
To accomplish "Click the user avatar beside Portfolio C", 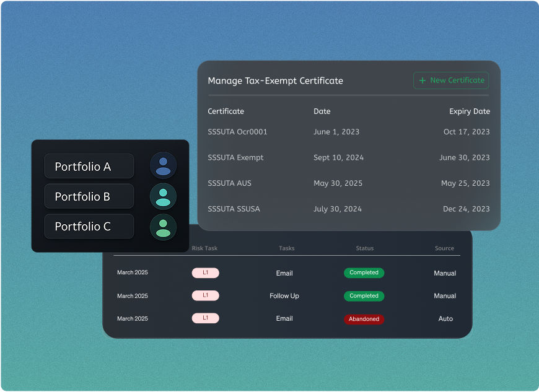I will pyautogui.click(x=164, y=227).
